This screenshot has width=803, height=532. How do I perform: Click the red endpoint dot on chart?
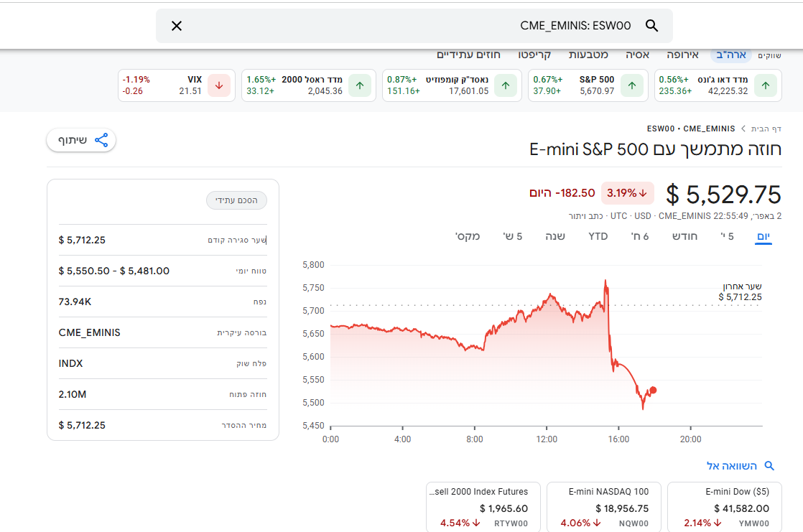click(653, 391)
